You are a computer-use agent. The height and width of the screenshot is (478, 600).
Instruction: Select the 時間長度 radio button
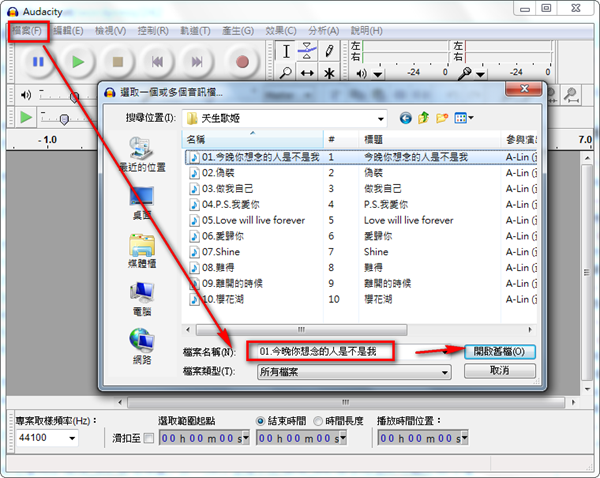tap(318, 421)
